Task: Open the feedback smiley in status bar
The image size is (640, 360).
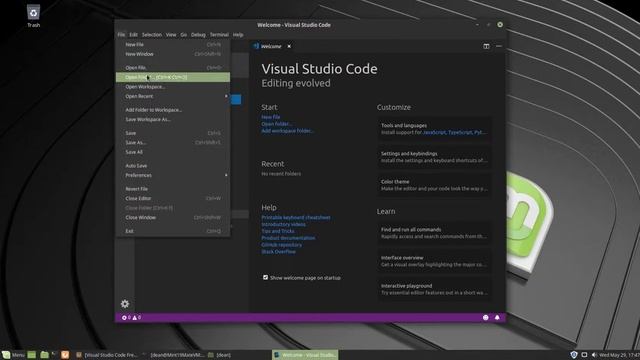Action: [x=486, y=318]
